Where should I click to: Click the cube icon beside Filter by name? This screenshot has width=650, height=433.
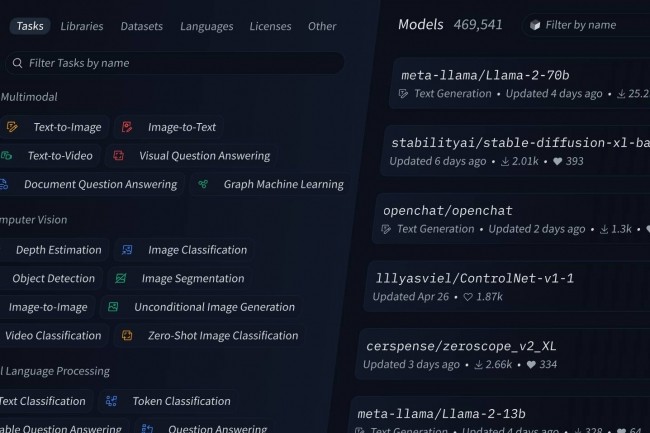tap(535, 25)
